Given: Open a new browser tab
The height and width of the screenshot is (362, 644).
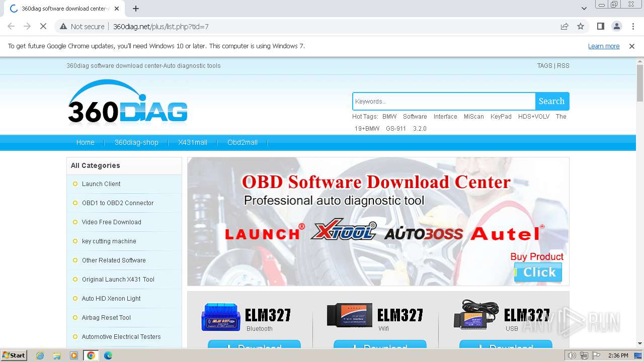Looking at the screenshot, I should [x=136, y=9].
